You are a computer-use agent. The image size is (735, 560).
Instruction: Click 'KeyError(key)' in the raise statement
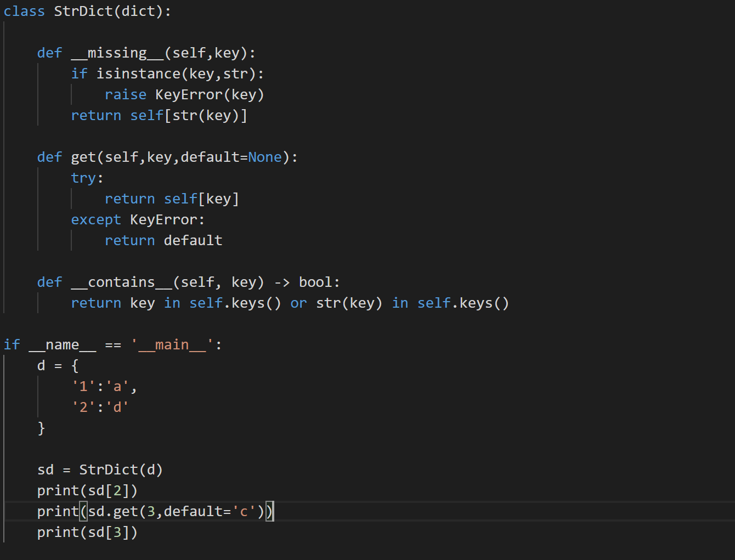tap(210, 95)
